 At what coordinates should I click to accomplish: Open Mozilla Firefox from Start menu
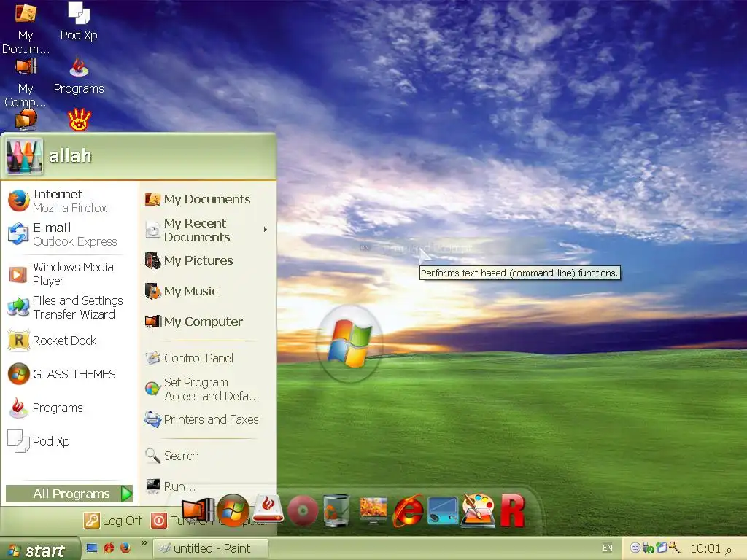click(69, 201)
